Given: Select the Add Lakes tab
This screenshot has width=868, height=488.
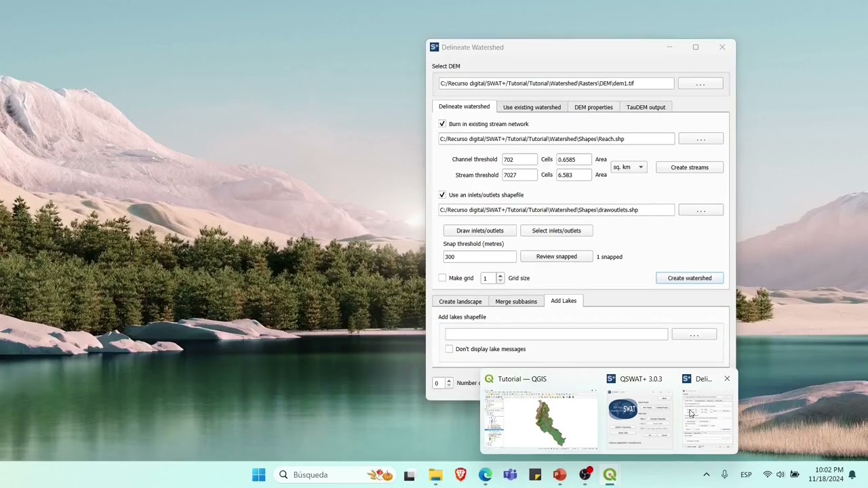Looking at the screenshot, I should pyautogui.click(x=564, y=300).
